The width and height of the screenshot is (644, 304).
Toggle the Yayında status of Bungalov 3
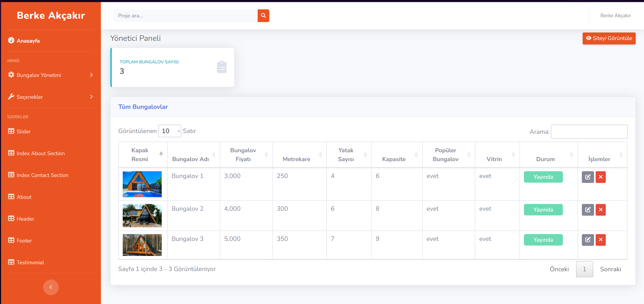click(x=543, y=240)
